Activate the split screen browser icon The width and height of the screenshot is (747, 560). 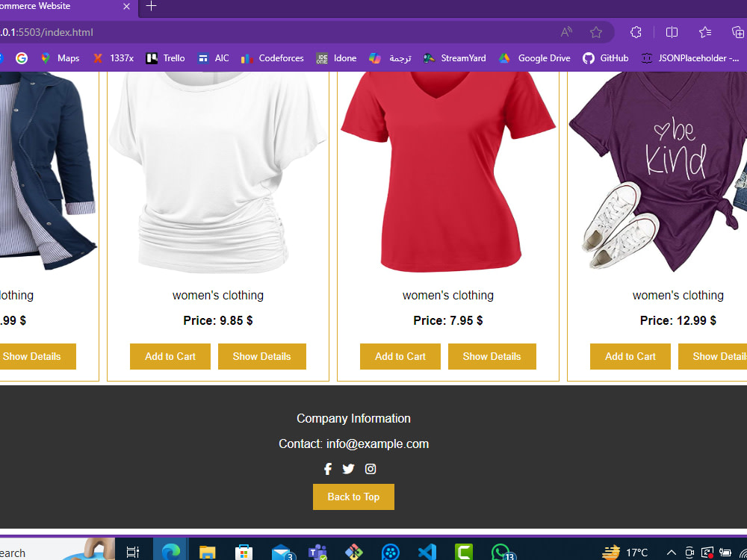point(672,32)
